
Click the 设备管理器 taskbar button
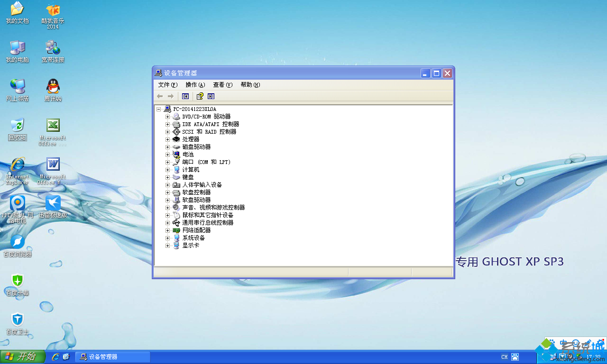[113, 357]
